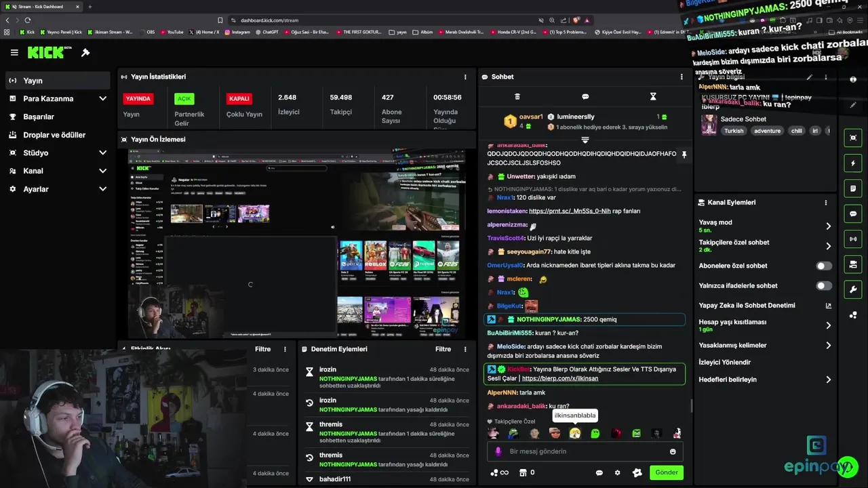Click the bahadir111 moderation entry

click(387, 479)
